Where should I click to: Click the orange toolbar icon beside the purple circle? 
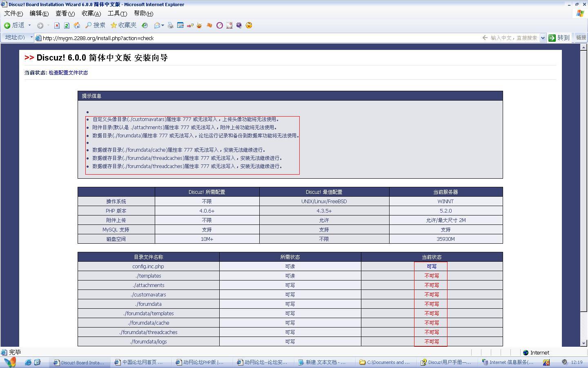click(x=209, y=25)
